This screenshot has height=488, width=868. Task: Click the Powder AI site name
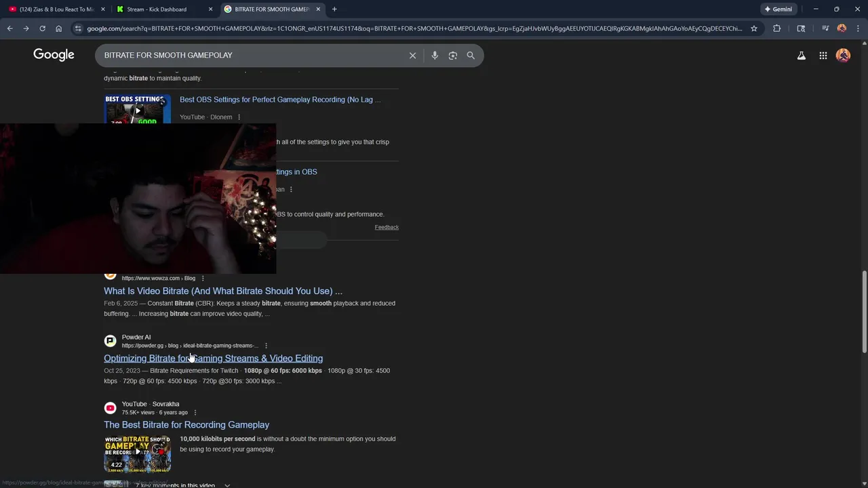(136, 337)
